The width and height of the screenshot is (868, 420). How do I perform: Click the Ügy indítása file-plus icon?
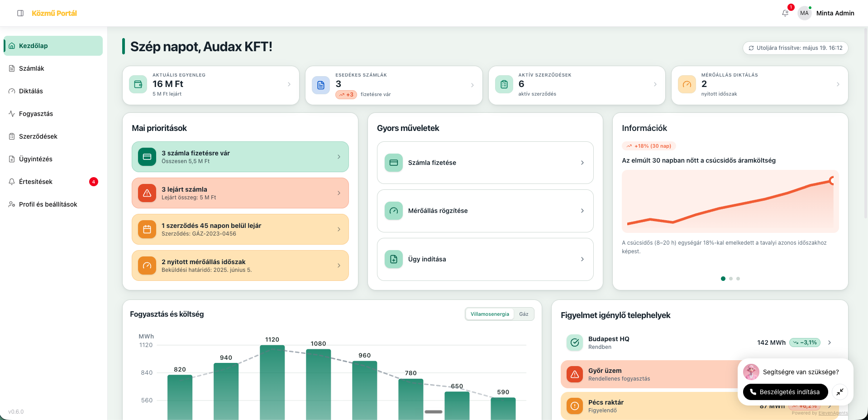click(394, 259)
